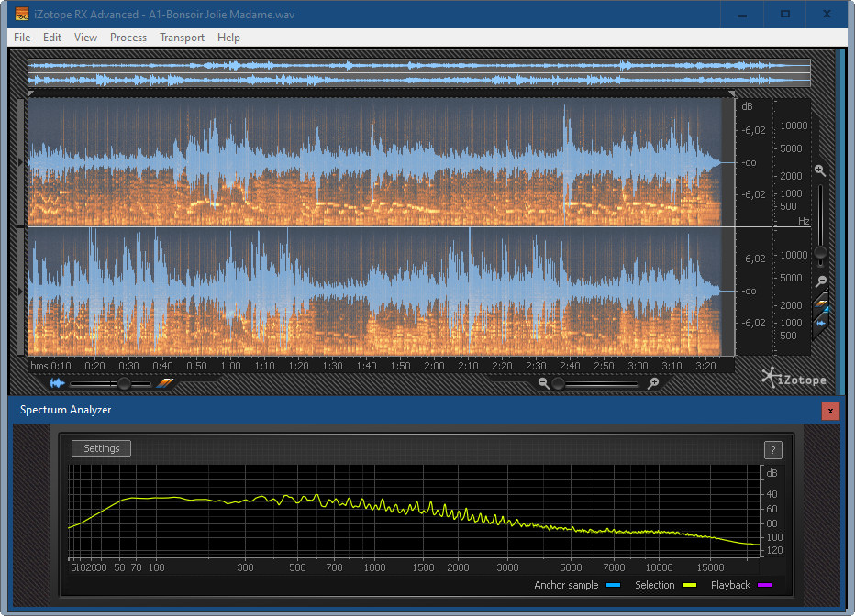Open the Help menu
This screenshot has height=616, width=855.
(x=228, y=38)
